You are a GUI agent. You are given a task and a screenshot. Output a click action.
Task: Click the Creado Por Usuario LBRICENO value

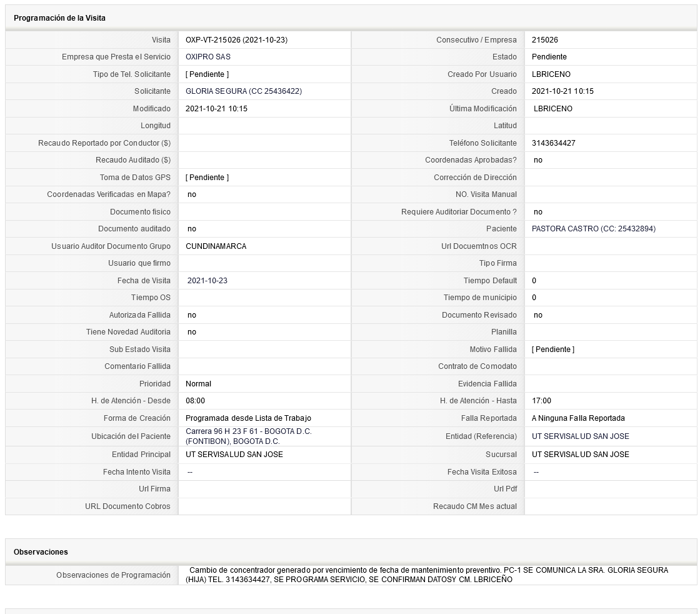[551, 74]
